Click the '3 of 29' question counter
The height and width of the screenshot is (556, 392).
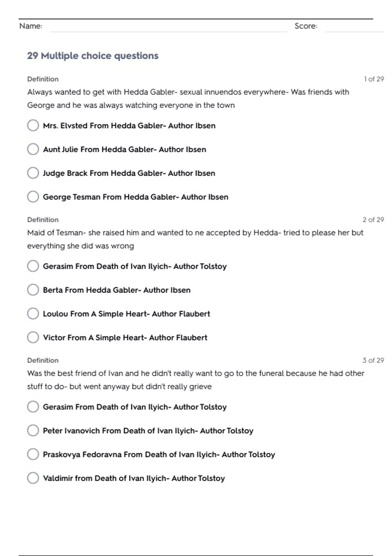pos(373,360)
